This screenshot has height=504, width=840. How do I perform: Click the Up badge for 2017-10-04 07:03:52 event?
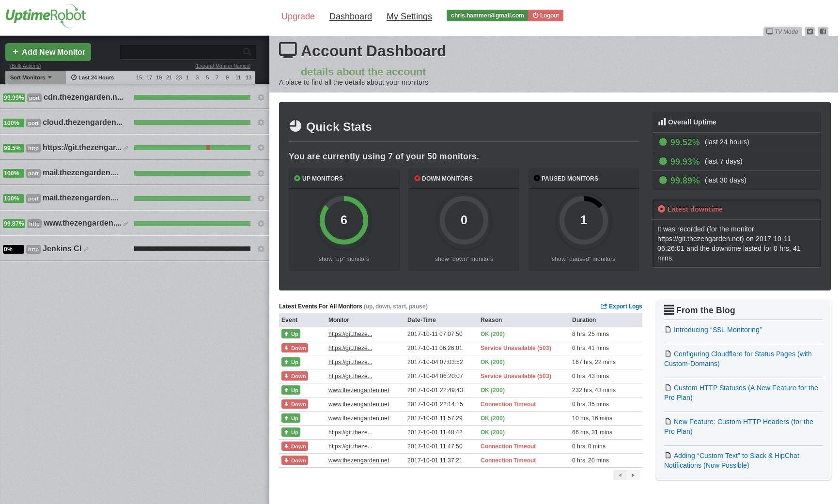pos(291,362)
